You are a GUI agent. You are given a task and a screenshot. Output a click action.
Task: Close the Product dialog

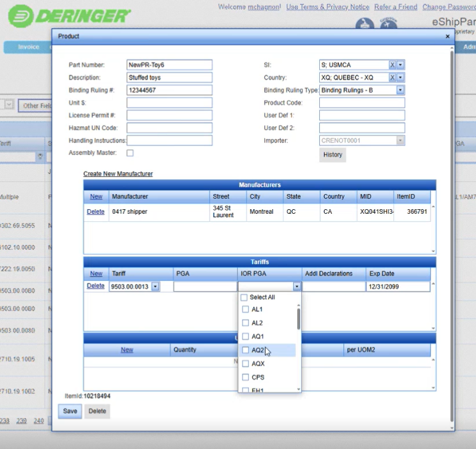tap(447, 36)
